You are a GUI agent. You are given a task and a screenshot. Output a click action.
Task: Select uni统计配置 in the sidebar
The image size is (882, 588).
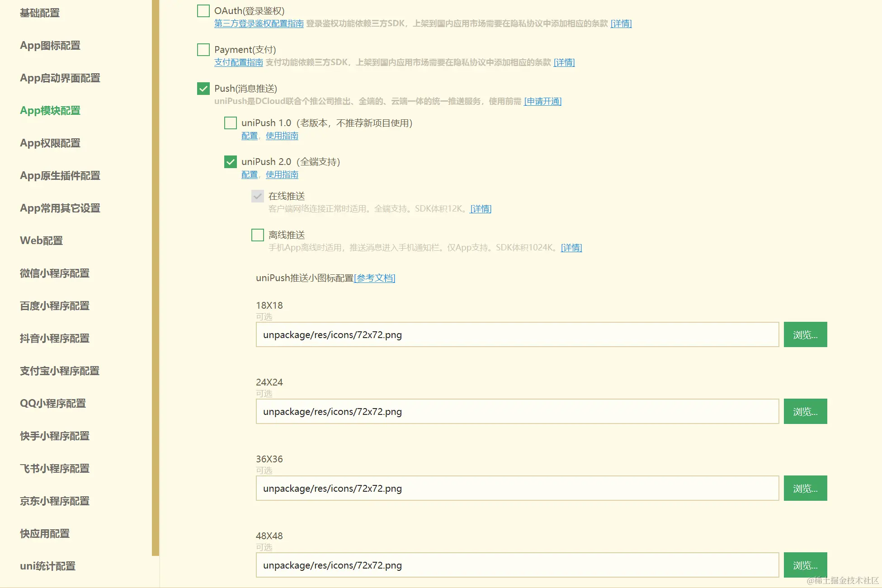tap(47, 566)
